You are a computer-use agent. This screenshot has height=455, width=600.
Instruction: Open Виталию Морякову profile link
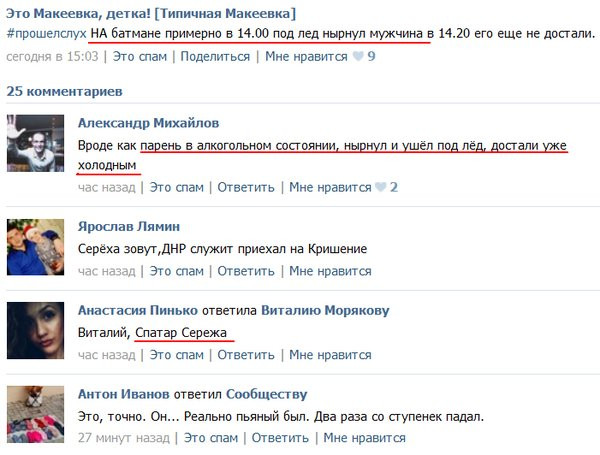(325, 310)
